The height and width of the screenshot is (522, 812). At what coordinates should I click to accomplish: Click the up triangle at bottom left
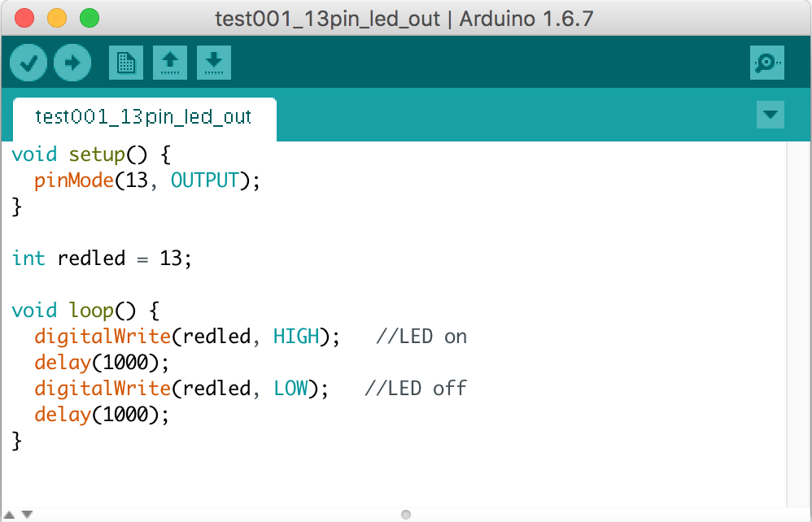point(9,514)
